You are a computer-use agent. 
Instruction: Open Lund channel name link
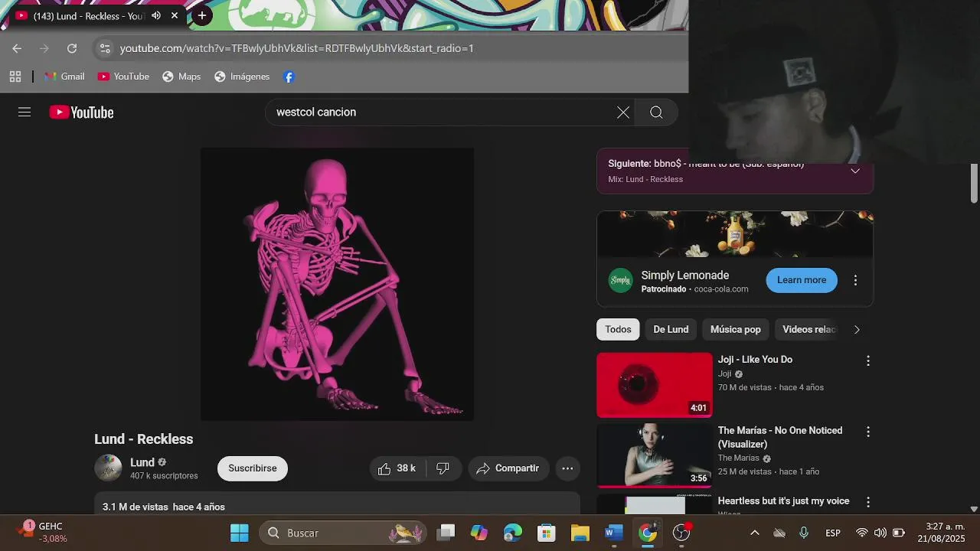[x=142, y=462]
